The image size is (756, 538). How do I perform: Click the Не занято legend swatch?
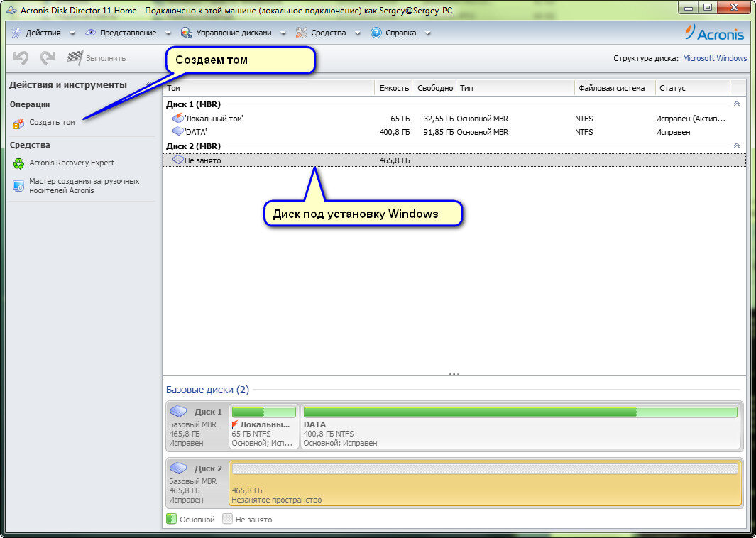pyautogui.click(x=228, y=520)
